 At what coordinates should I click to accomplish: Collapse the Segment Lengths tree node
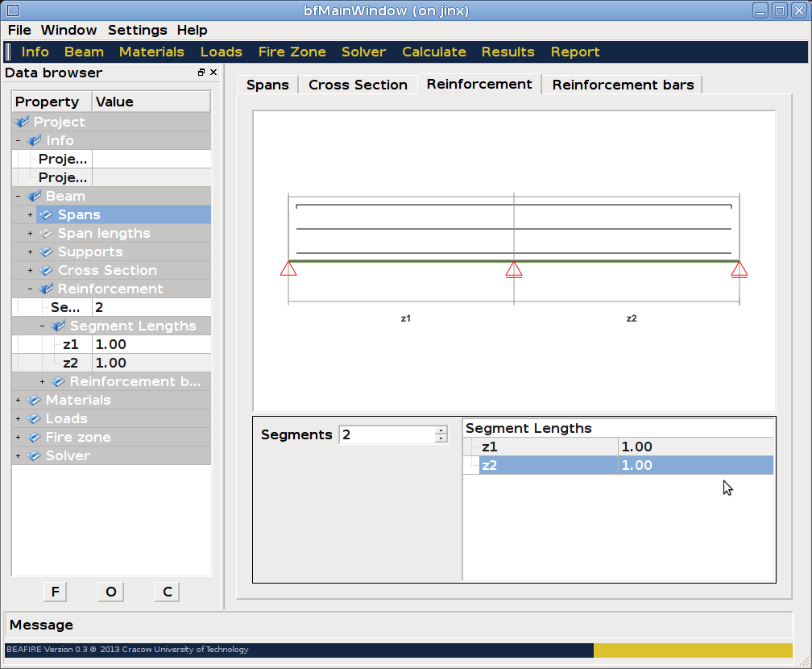coord(43,326)
